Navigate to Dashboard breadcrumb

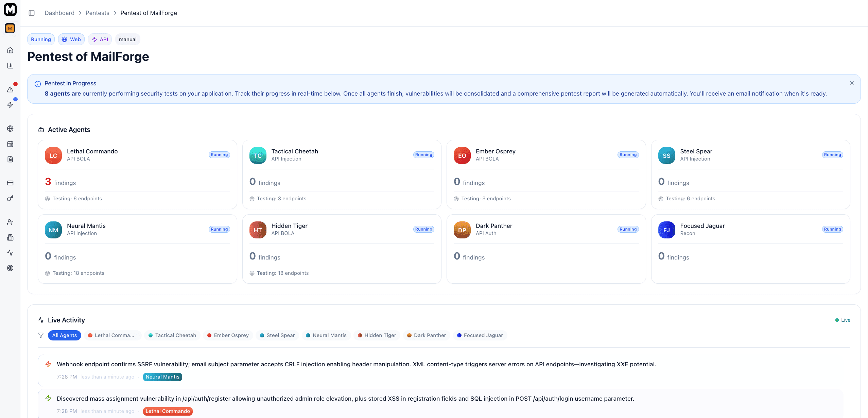tap(59, 13)
